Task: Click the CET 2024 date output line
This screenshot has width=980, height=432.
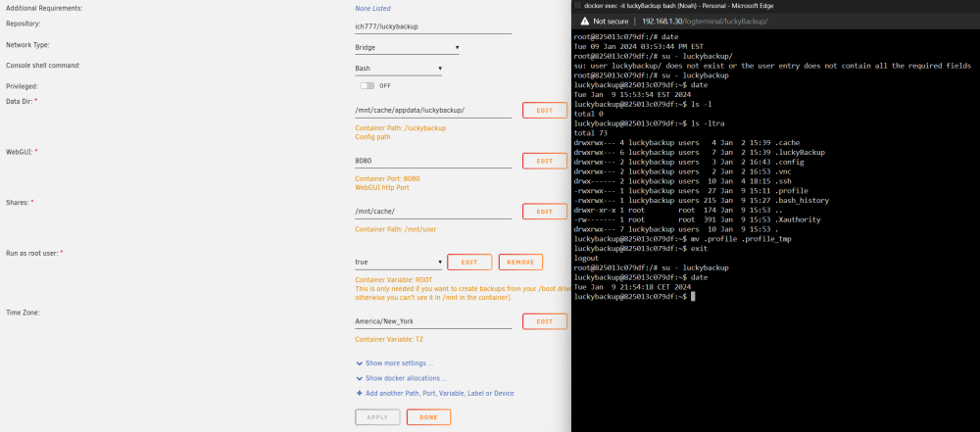Action: point(632,287)
